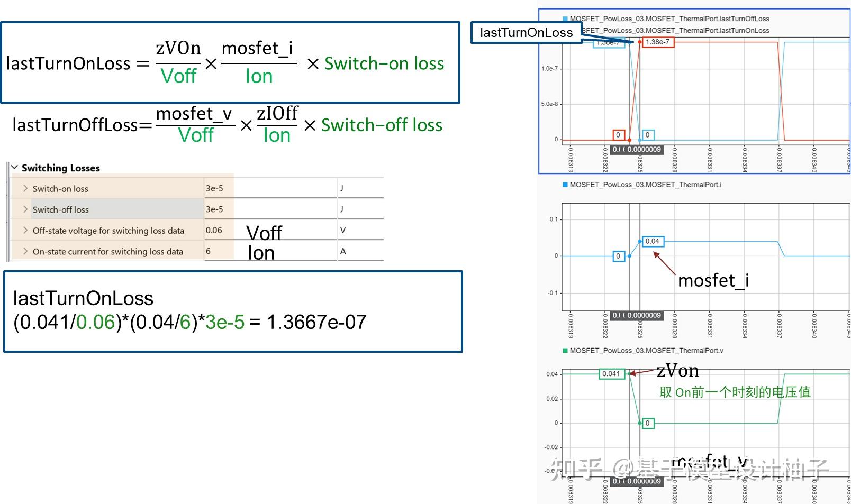Click the -0.1 y-axis tick in current plot
The width and height of the screenshot is (851, 504).
(x=553, y=293)
